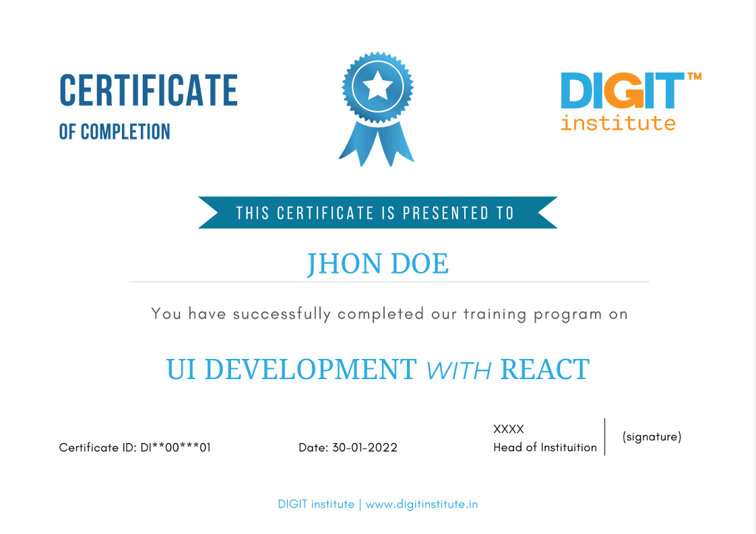Image resolution: width=756 pixels, height=534 pixels.
Task: Click the TM trademark symbol beside the logo
Action: coord(693,77)
